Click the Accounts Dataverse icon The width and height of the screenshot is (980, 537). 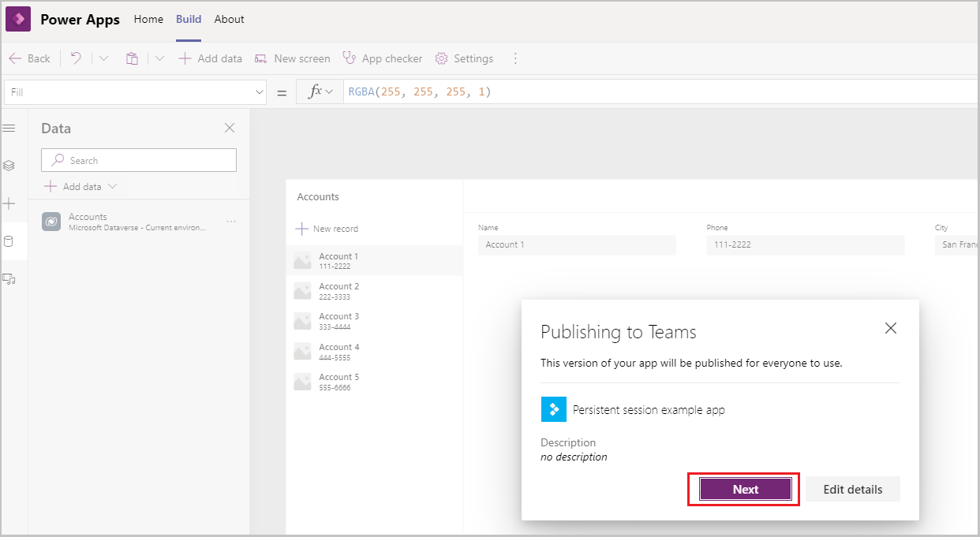click(51, 222)
